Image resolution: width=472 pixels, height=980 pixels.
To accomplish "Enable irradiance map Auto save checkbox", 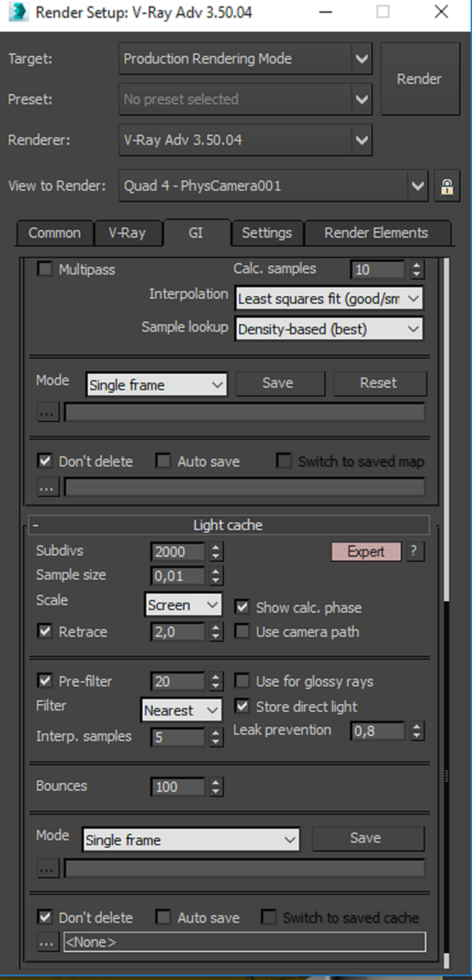I will point(163,461).
